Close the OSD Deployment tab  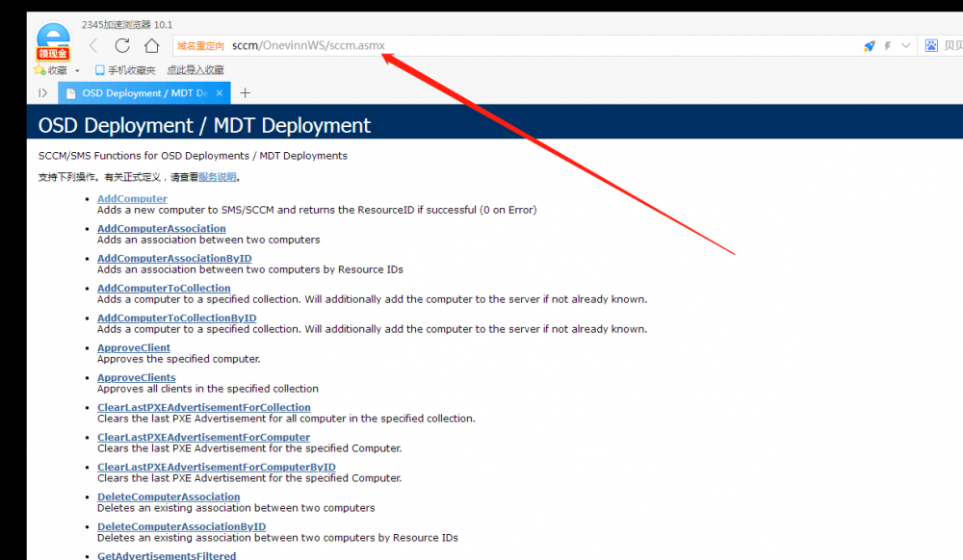(x=220, y=93)
